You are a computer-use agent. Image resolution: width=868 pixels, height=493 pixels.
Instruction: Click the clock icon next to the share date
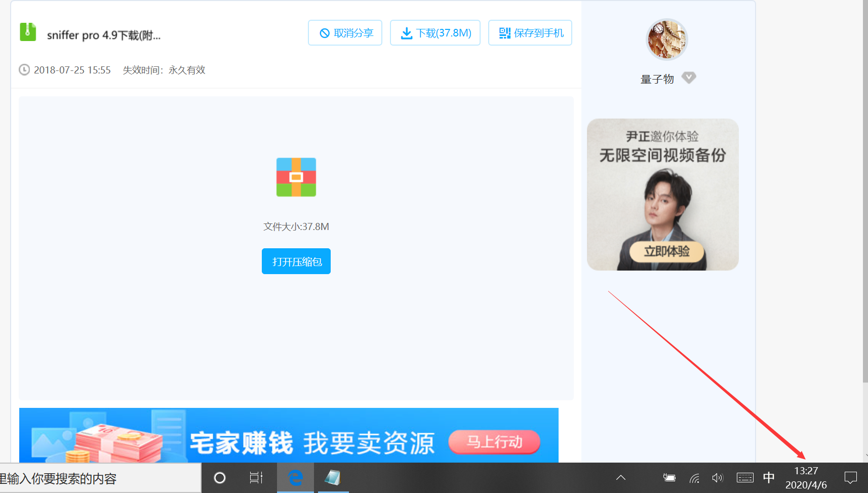pos(24,70)
